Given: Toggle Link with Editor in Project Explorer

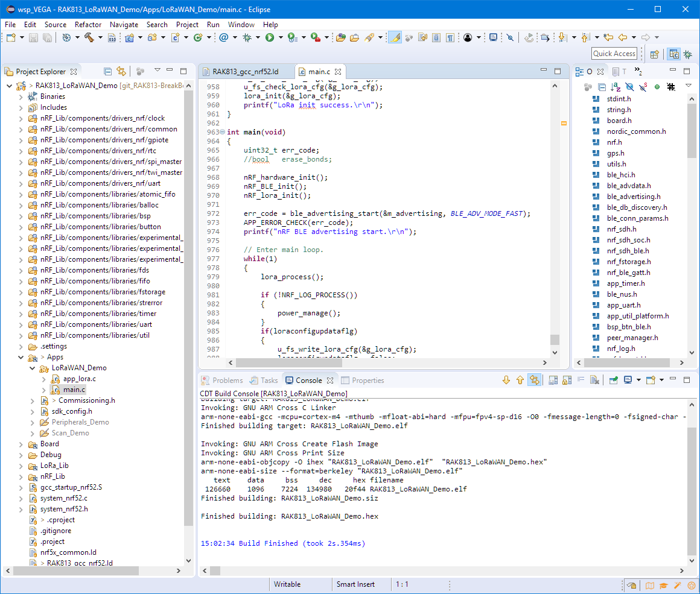Looking at the screenshot, I should click(x=121, y=71).
